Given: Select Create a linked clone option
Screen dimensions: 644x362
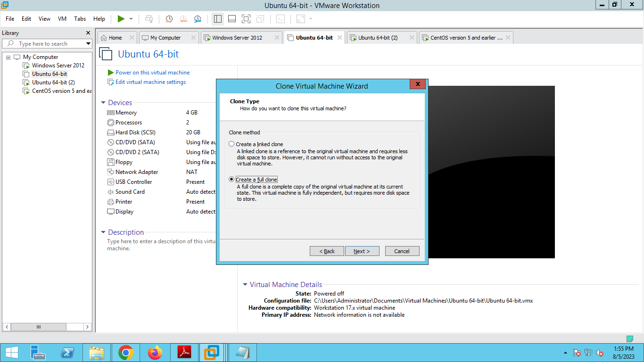Looking at the screenshot, I should point(231,144).
